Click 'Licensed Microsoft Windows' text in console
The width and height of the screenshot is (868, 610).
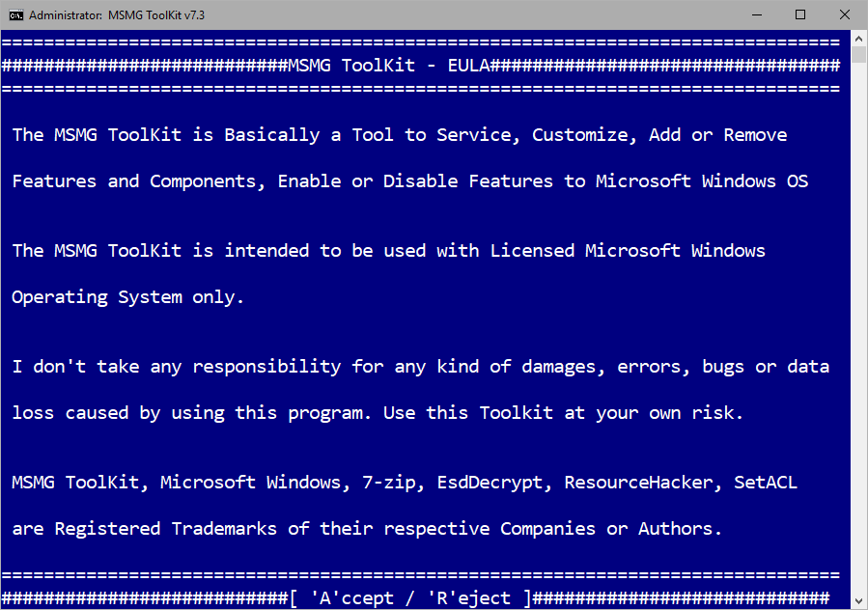[628, 251]
